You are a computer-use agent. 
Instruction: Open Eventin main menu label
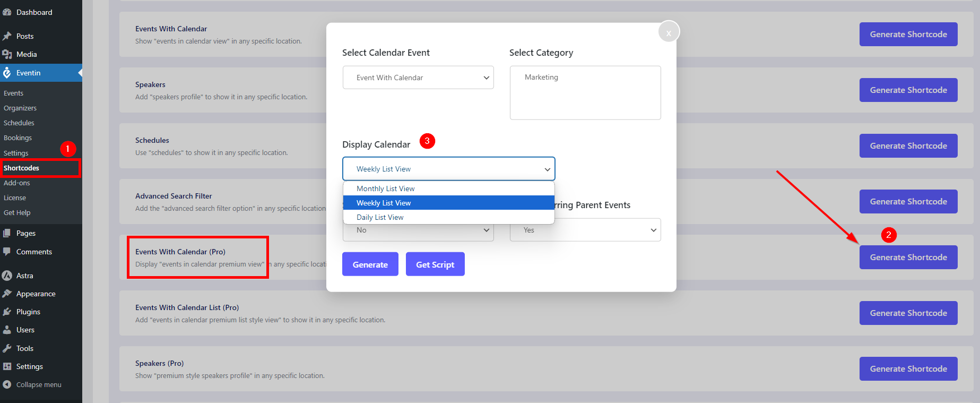(29, 73)
